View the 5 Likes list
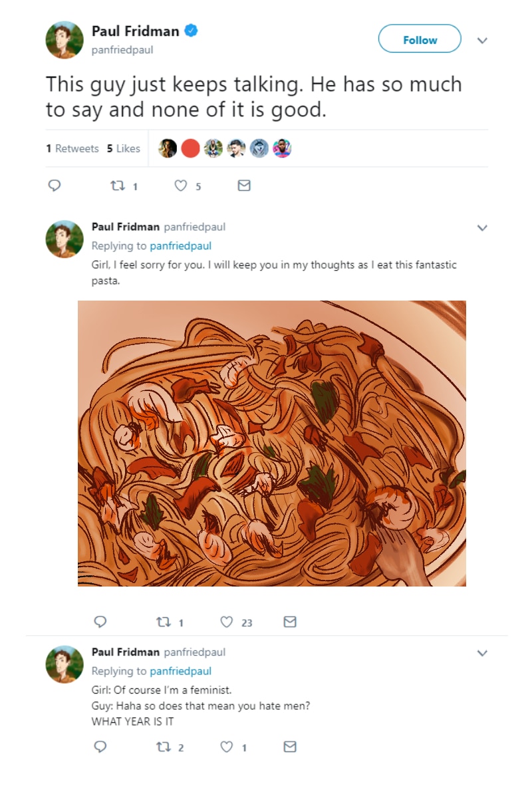This screenshot has height=798, width=532. pyautogui.click(x=124, y=148)
